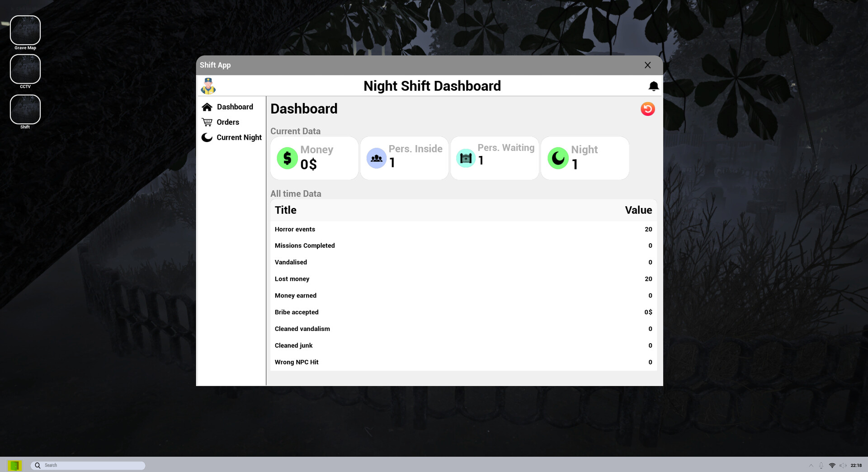Select the Dashboard sidebar entry
The image size is (868, 472).
point(235,107)
